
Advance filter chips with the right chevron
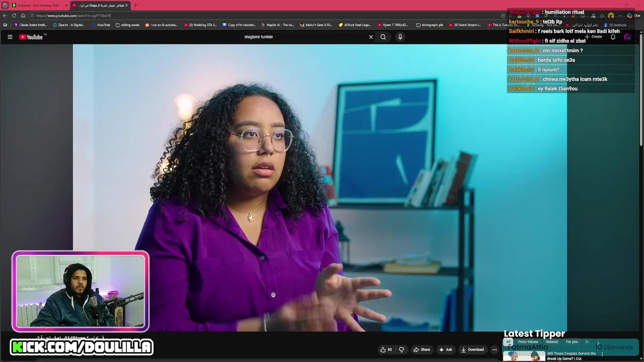pyautogui.click(x=598, y=343)
